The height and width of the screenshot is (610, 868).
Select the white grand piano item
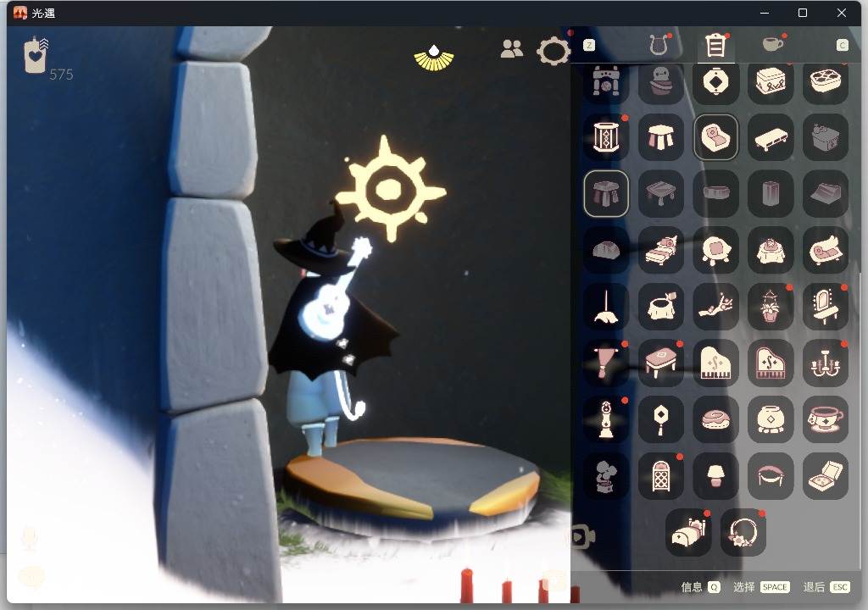tap(715, 363)
